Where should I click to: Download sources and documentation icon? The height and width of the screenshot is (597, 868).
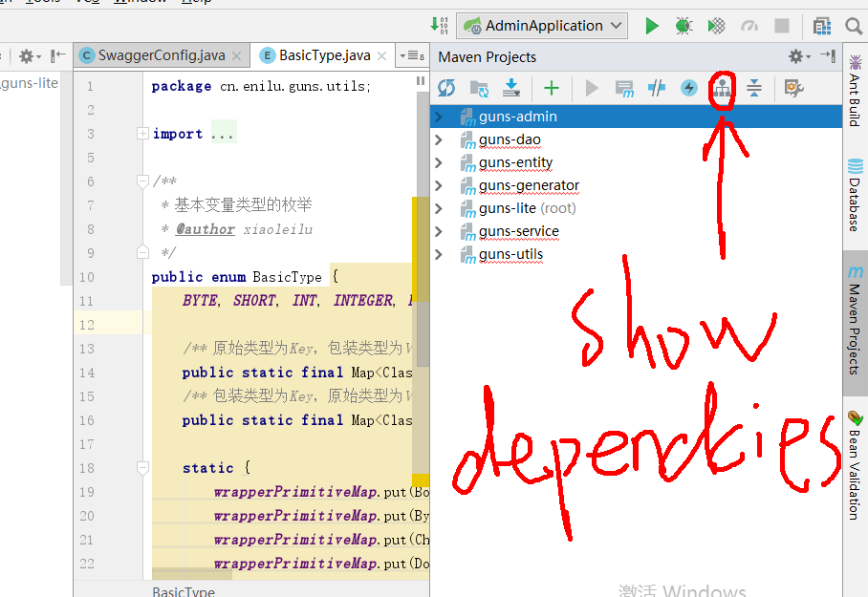click(511, 88)
